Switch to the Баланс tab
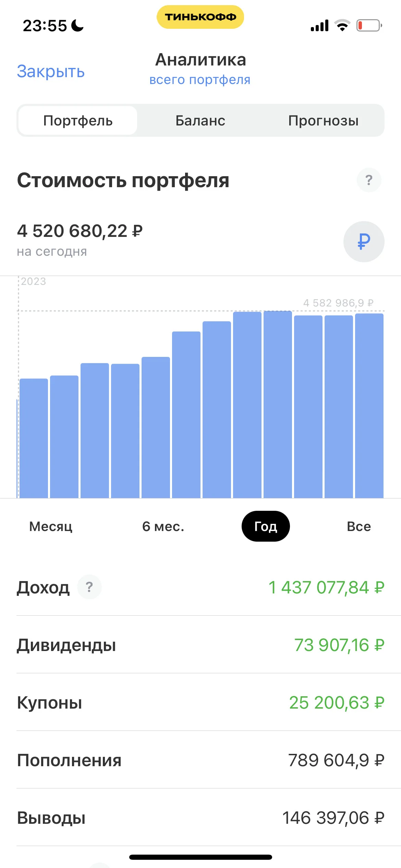This screenshot has width=401, height=868. tap(200, 120)
